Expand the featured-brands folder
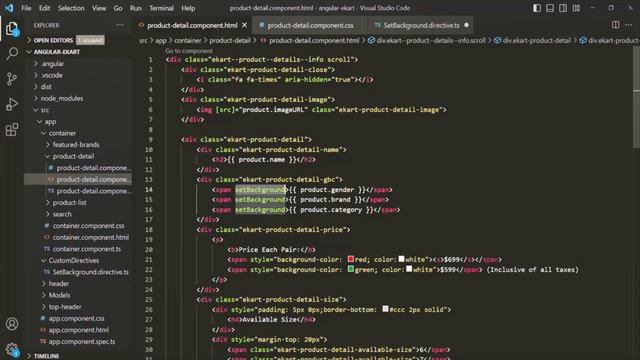 [x=76, y=144]
